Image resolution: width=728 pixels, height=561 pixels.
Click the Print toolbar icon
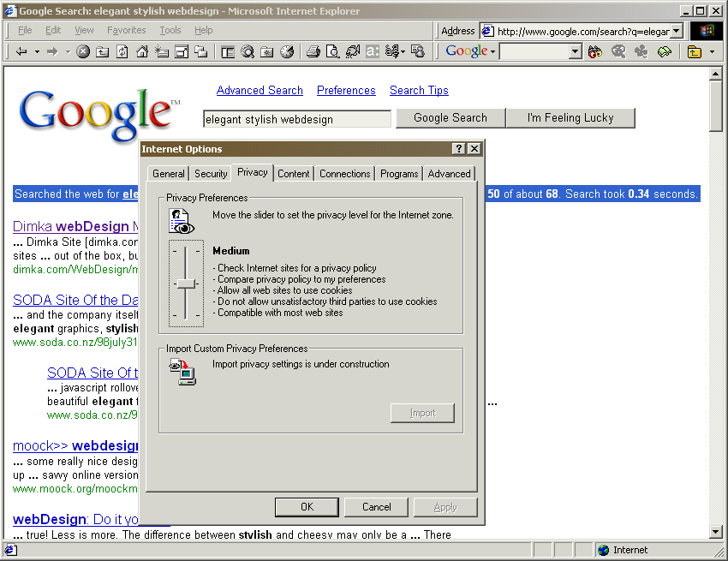313,51
